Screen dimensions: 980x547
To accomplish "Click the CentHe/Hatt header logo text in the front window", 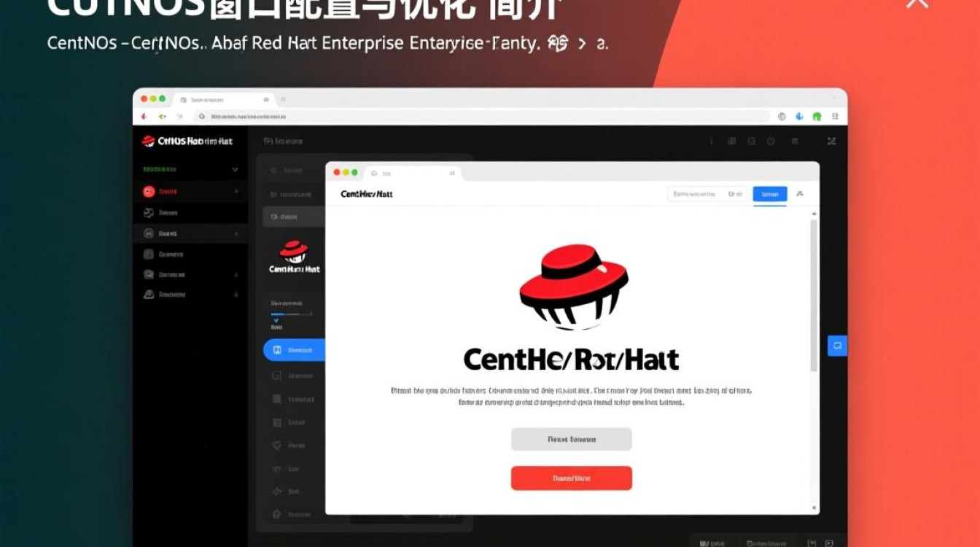I will [x=367, y=194].
